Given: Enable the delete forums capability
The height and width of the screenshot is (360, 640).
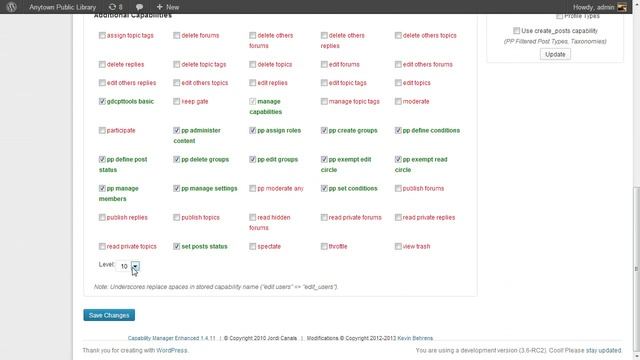Looking at the screenshot, I should tap(176, 36).
